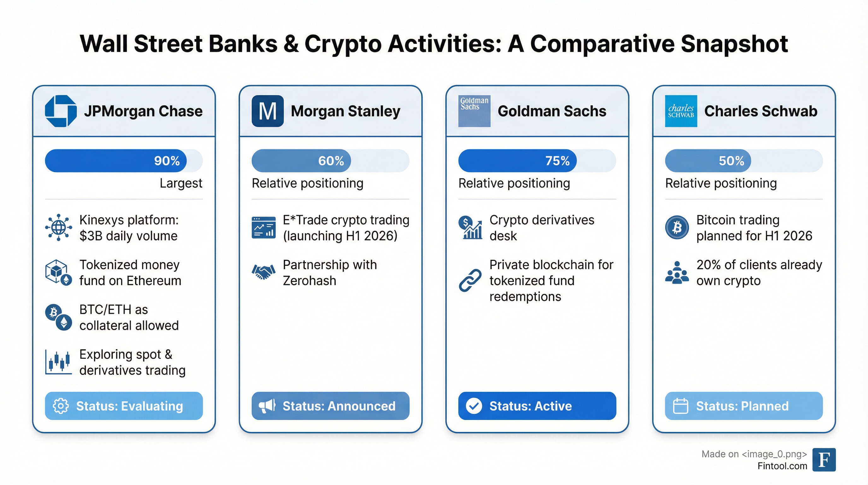Click the Fintool F logo

click(x=824, y=459)
